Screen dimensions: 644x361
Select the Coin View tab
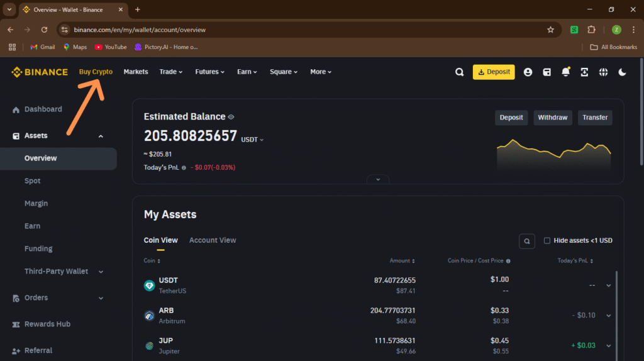(160, 240)
